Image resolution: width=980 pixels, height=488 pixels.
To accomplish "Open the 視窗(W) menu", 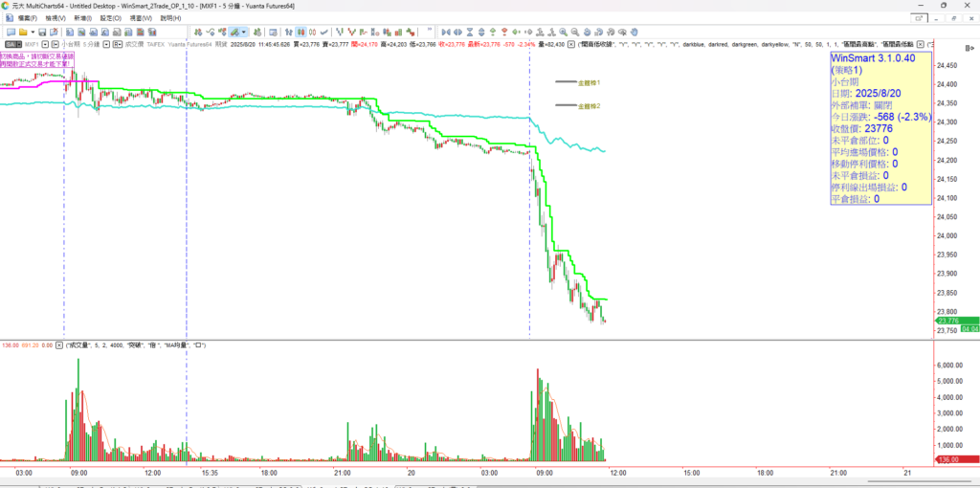I will pyautogui.click(x=141, y=18).
